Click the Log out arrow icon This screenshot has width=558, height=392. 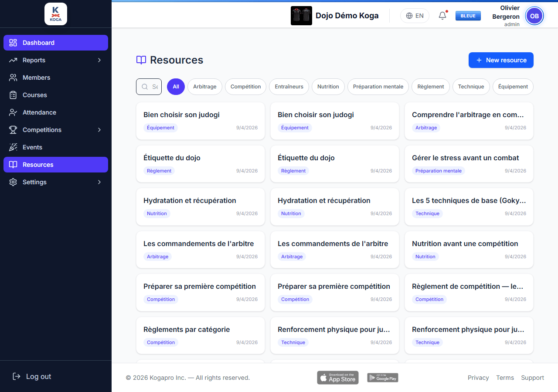click(x=17, y=376)
